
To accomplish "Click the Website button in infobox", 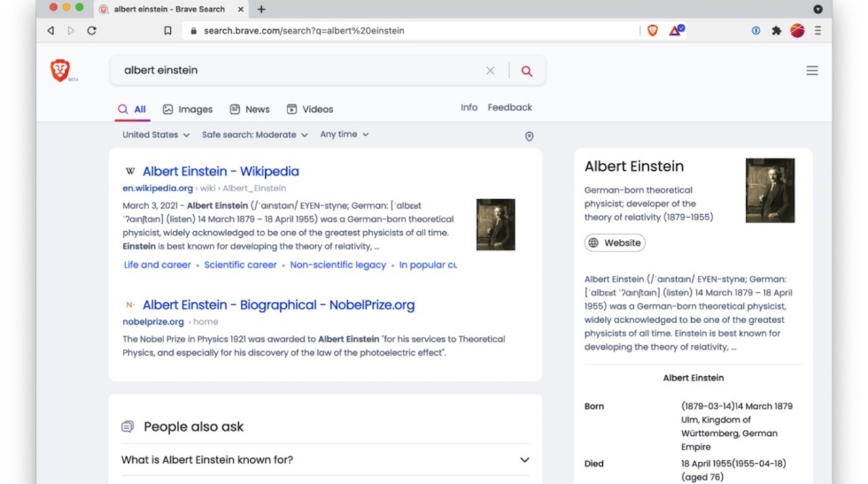I will pyautogui.click(x=615, y=243).
